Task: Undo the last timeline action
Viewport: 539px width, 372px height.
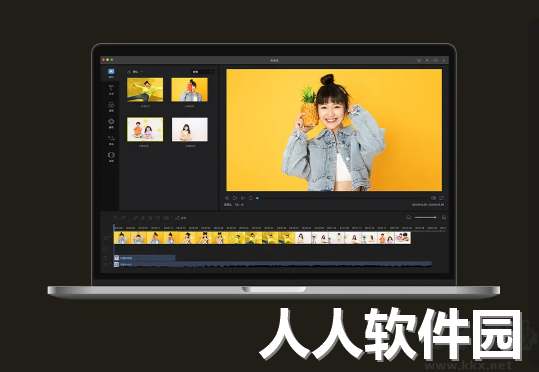Action: [x=116, y=218]
